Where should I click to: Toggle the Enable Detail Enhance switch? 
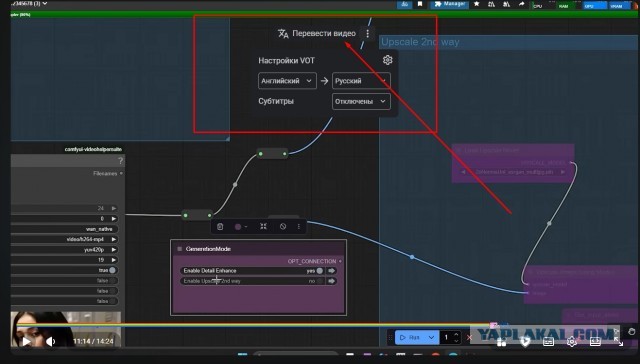320,271
